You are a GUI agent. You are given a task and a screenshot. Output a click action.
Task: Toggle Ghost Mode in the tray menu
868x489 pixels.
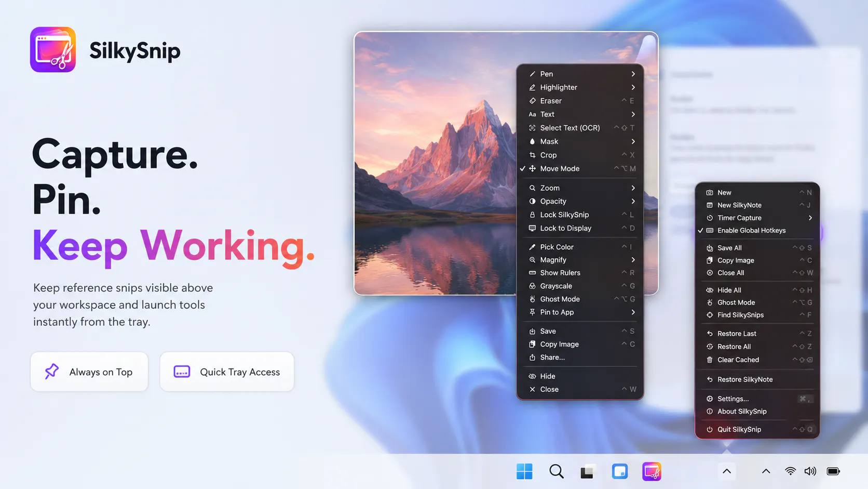(757, 302)
